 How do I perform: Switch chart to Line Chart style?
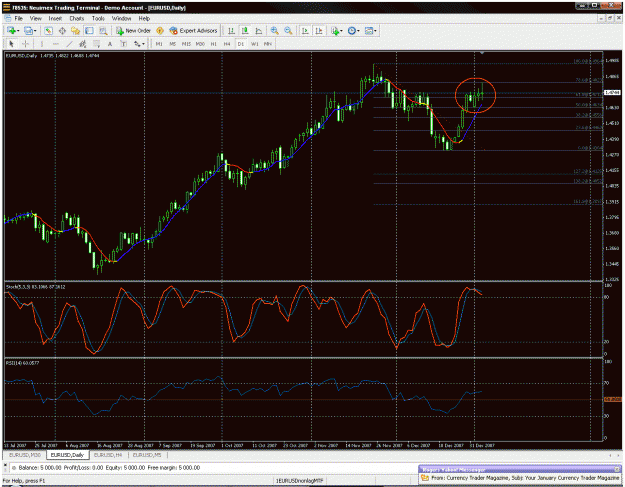[259, 31]
